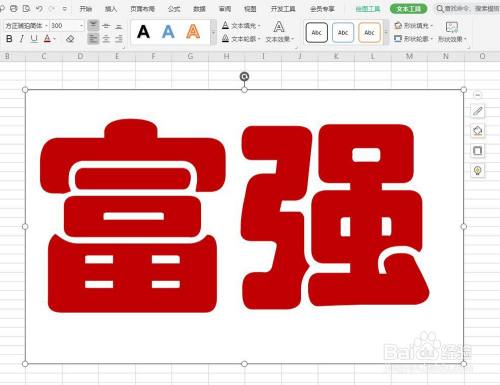Screen dimensions: 500x385
Task: Open the quick access customize dropdown
Action: [x=65, y=9]
